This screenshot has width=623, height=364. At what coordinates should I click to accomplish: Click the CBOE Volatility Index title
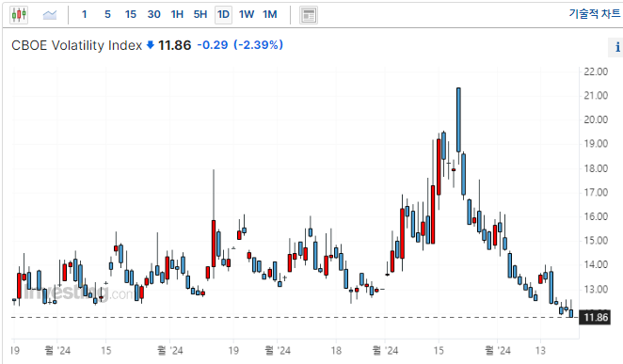(x=76, y=45)
